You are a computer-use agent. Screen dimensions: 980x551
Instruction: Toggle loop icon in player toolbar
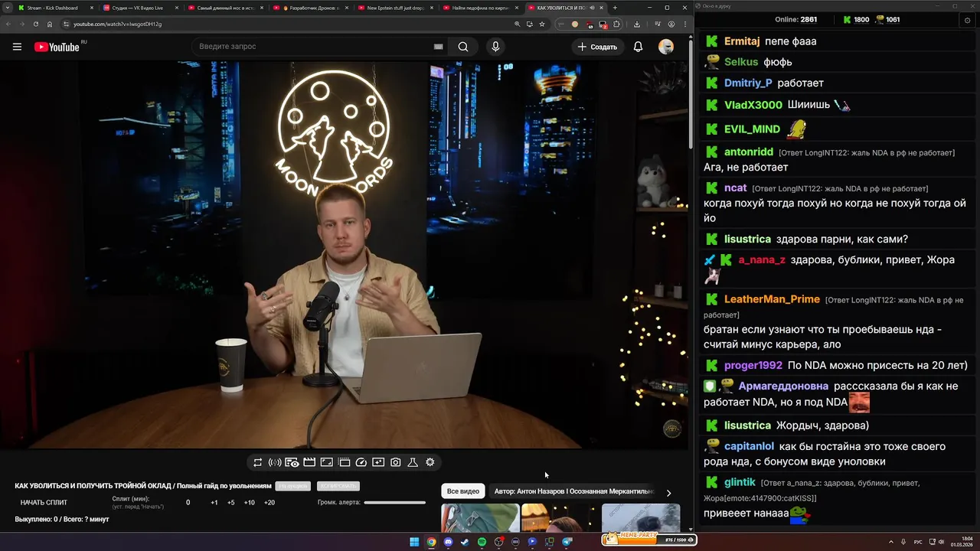click(257, 462)
